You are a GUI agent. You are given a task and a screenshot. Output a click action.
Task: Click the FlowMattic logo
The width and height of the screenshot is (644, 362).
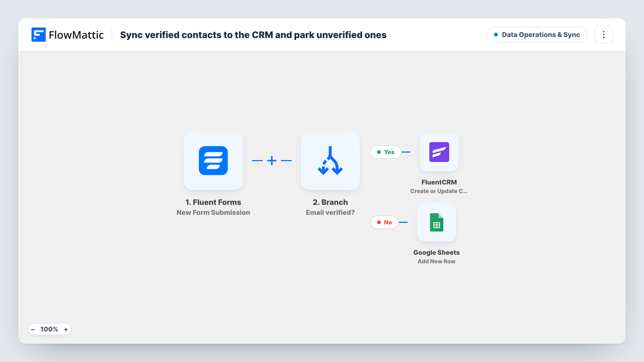68,35
